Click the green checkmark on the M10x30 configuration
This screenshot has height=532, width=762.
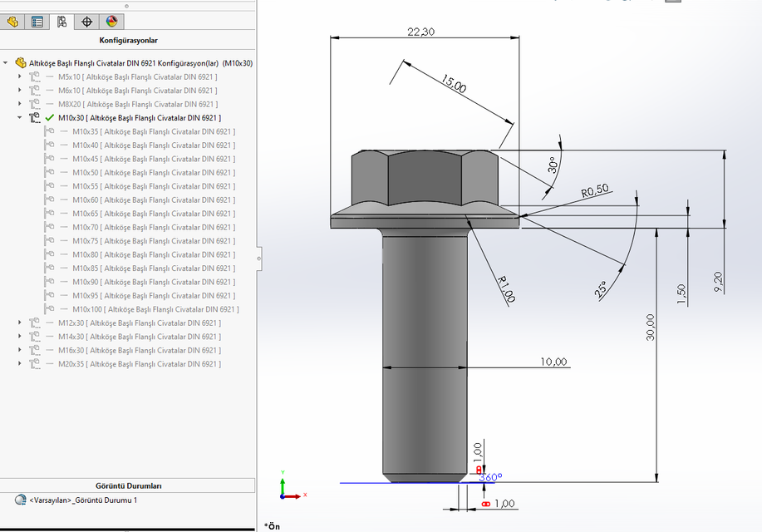tap(49, 117)
